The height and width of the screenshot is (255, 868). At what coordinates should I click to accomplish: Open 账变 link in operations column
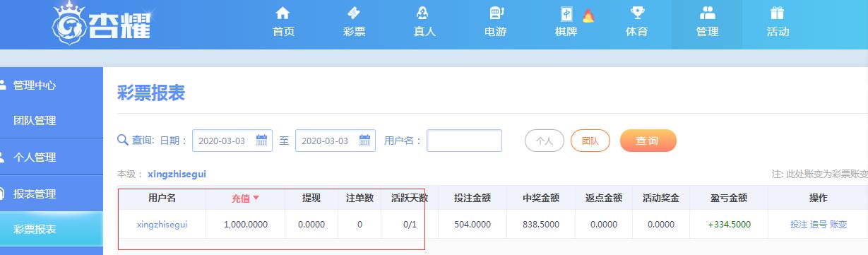coord(838,225)
